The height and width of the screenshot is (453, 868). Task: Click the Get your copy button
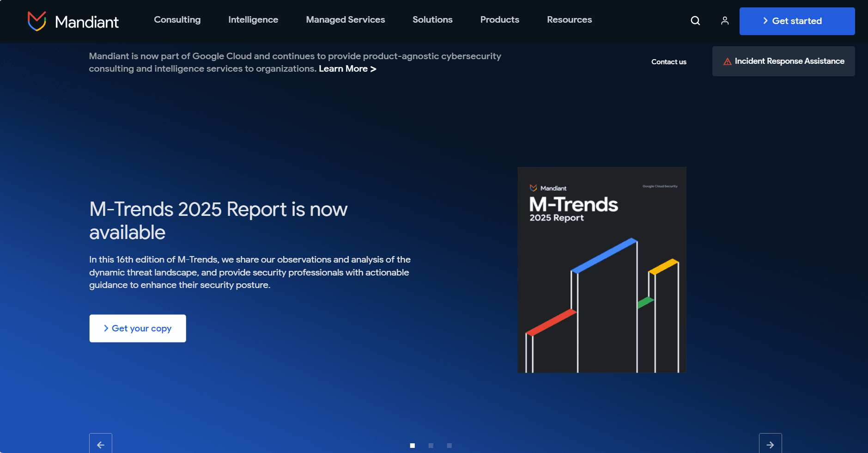coord(138,328)
